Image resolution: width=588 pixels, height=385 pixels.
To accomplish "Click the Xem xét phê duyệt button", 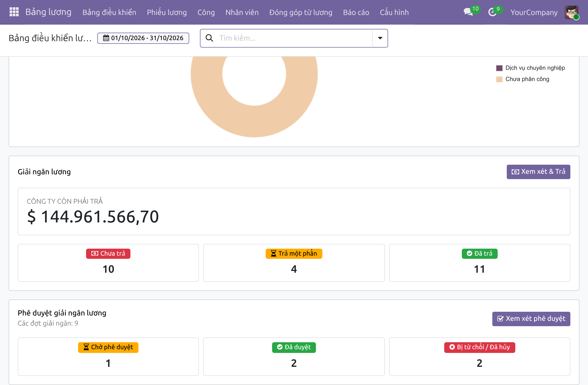I will [x=531, y=319].
